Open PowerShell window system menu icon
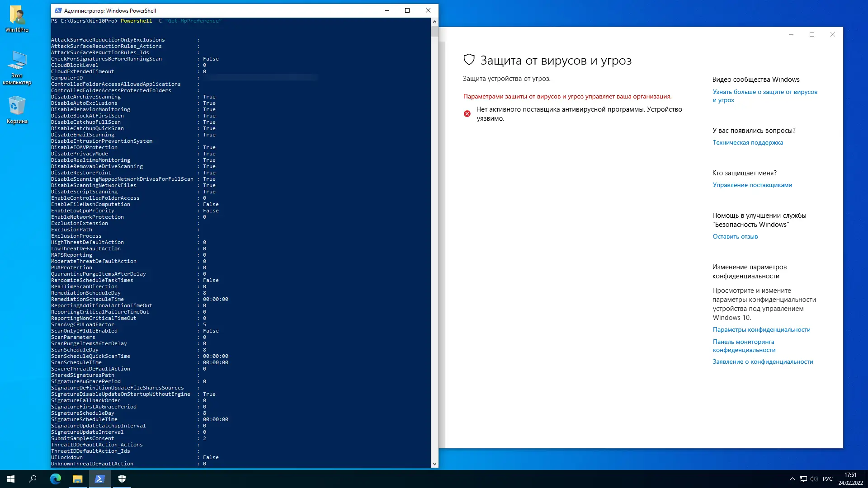The height and width of the screenshot is (488, 868). pyautogui.click(x=58, y=10)
